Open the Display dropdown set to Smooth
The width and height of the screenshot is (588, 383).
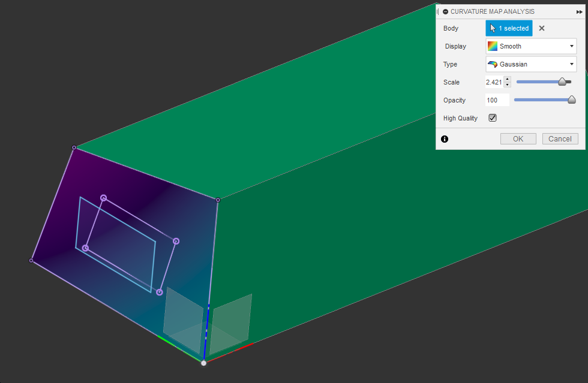(531, 46)
